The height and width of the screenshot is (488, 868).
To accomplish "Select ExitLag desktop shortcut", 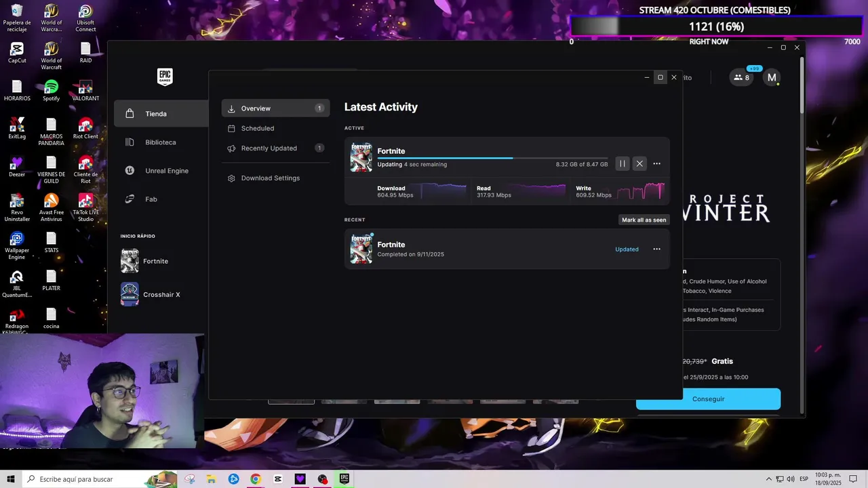I will pos(17,129).
